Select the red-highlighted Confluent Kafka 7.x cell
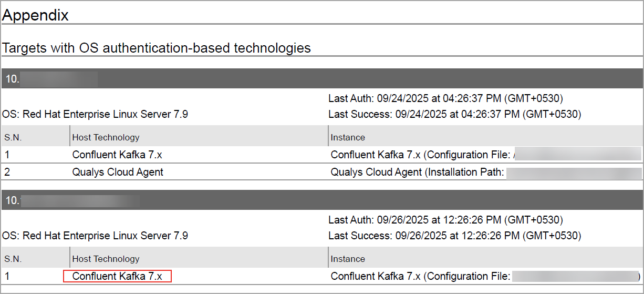Viewport: 644px width, 294px height. point(117,276)
